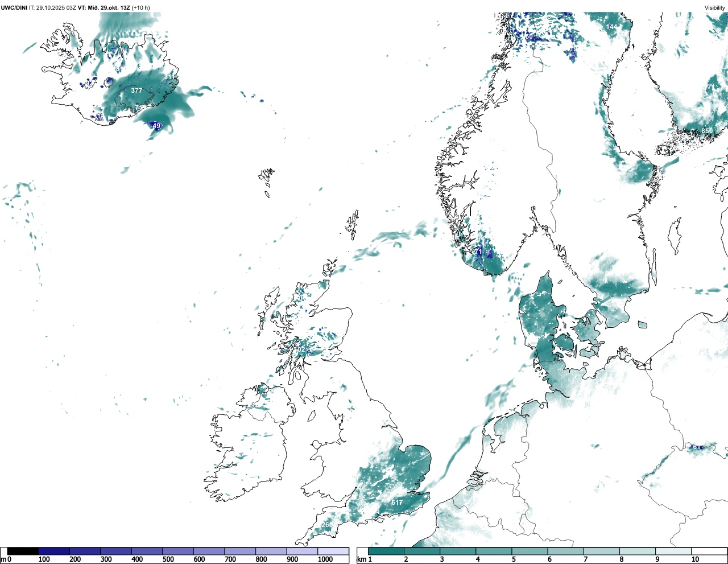This screenshot has height=564, width=728.
Task: Click the "500" tick label on metre scale
Action: [168, 559]
